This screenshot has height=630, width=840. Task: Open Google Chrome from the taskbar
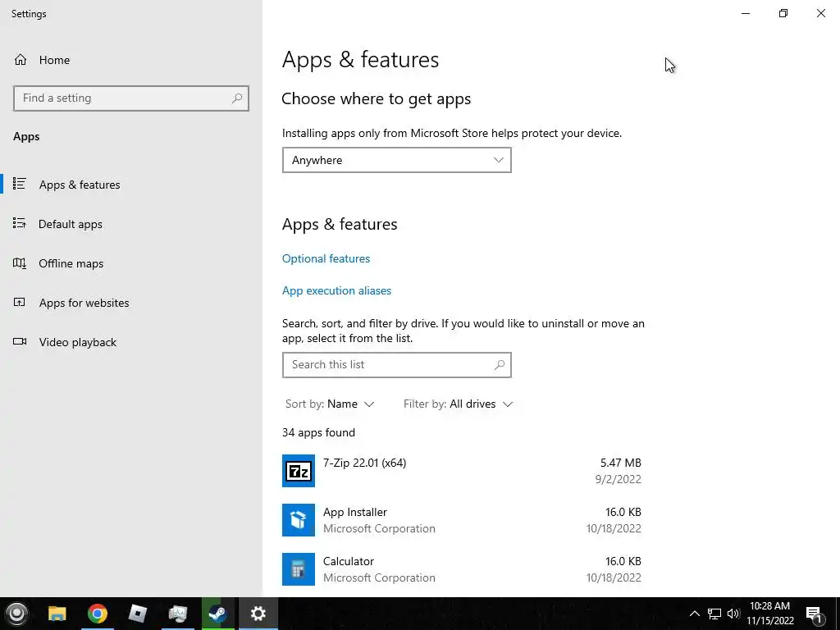[98, 614]
